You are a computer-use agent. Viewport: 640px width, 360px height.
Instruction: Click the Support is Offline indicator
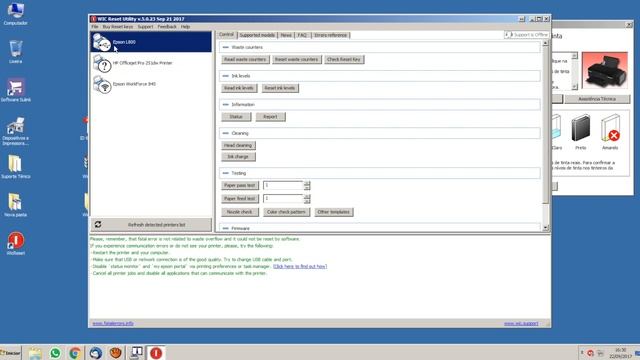coord(527,35)
